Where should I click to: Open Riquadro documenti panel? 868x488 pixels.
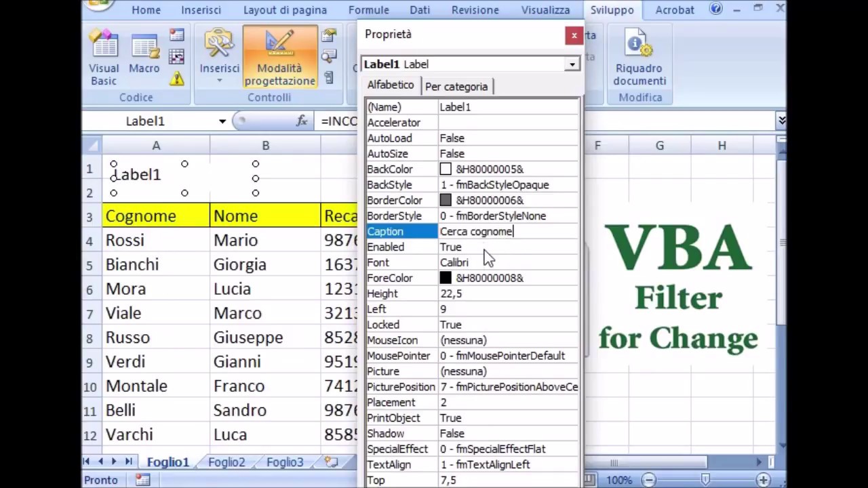[639, 58]
